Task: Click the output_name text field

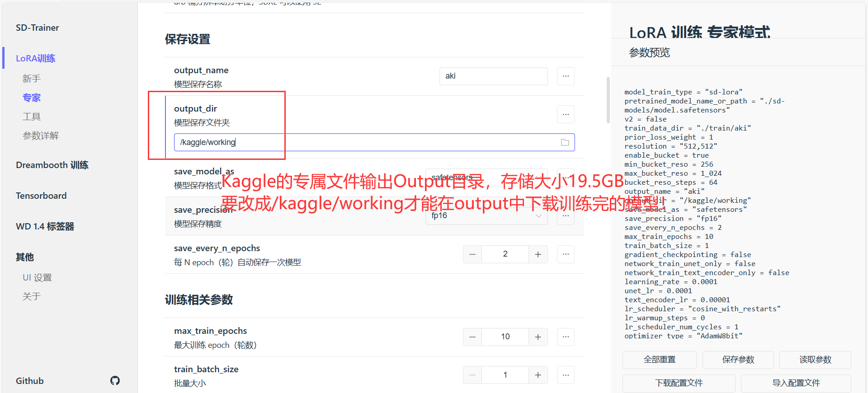Action: click(x=493, y=76)
